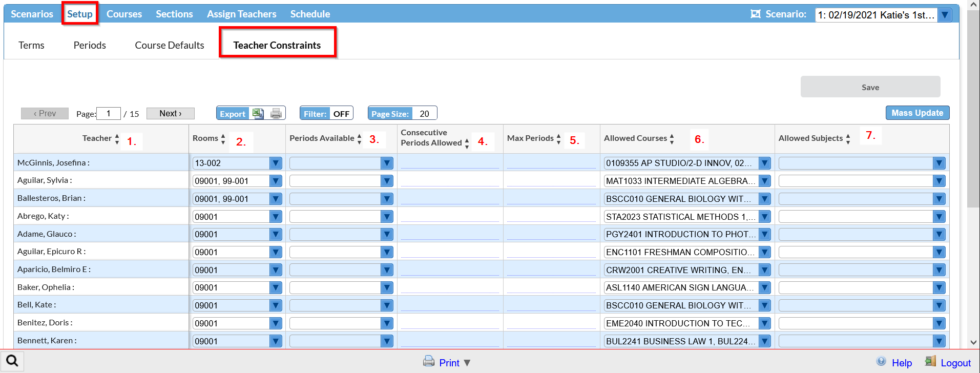Click the Excel export icon

(258, 114)
